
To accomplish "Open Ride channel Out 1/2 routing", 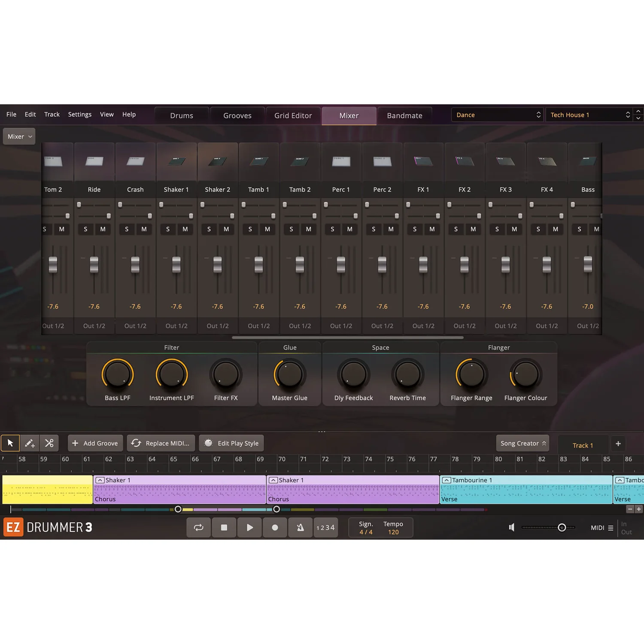I will [x=94, y=326].
